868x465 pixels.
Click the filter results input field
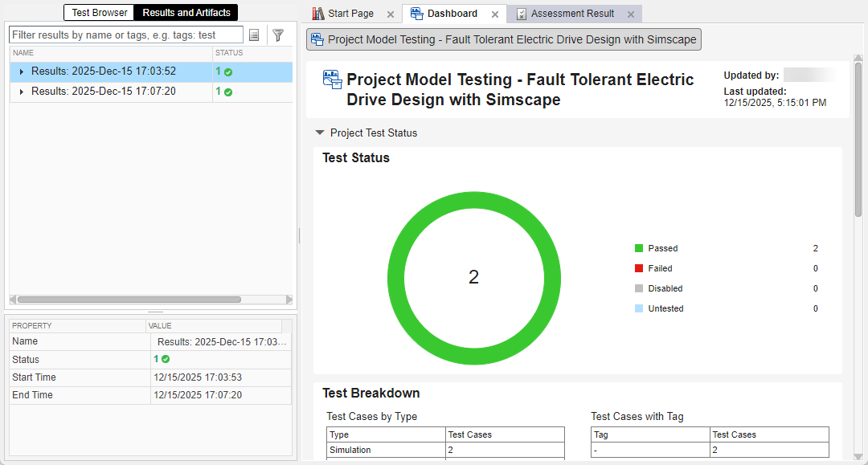[x=125, y=35]
